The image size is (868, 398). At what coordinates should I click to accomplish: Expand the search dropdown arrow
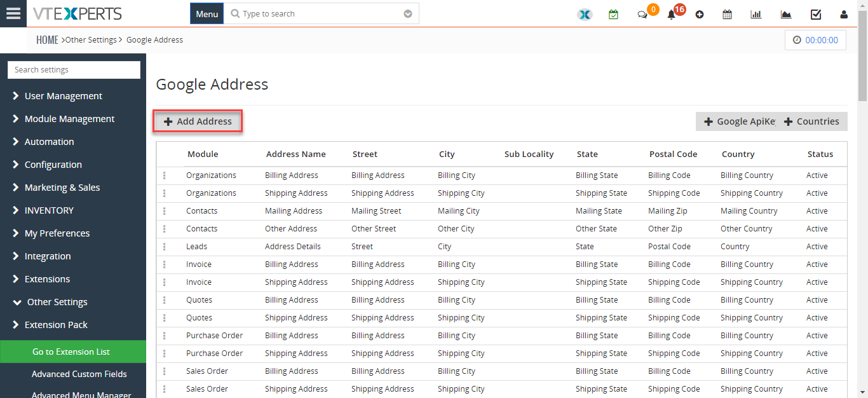click(408, 14)
